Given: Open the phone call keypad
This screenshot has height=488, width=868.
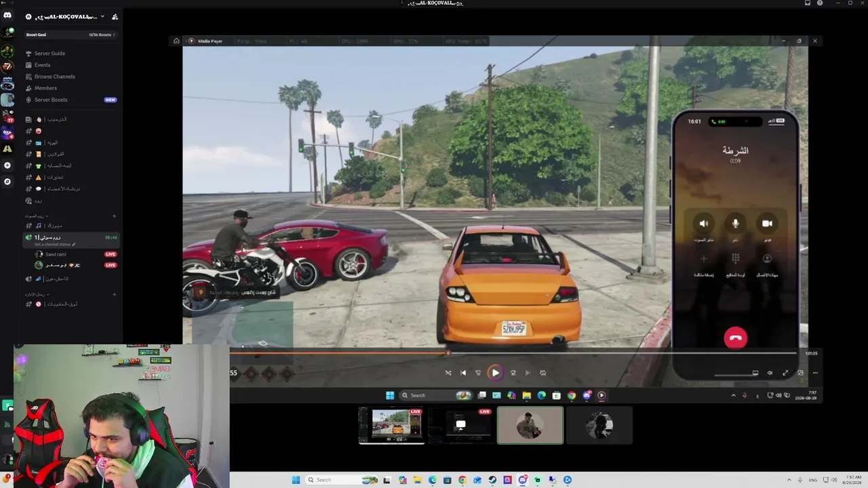Looking at the screenshot, I should (736, 258).
